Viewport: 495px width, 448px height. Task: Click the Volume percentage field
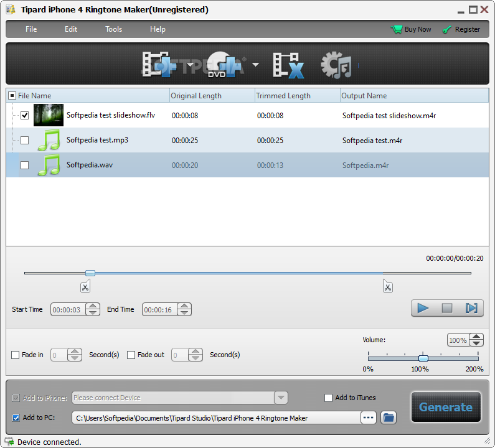point(458,340)
